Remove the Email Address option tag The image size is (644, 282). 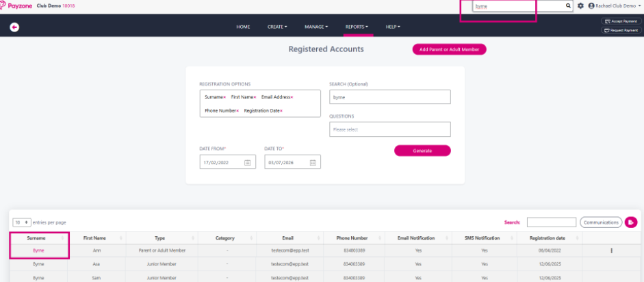click(292, 97)
